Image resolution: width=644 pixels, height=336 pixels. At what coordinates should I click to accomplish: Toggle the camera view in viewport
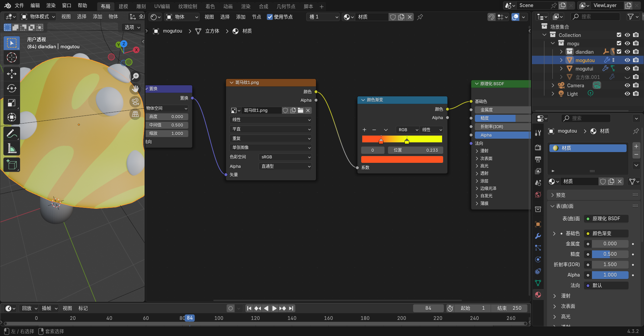[x=136, y=101]
